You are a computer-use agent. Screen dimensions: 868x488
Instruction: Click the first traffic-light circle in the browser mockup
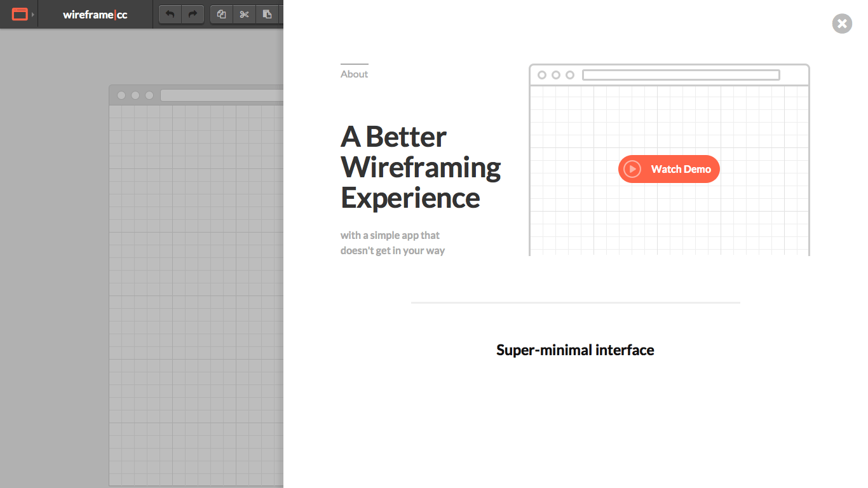[x=541, y=75]
